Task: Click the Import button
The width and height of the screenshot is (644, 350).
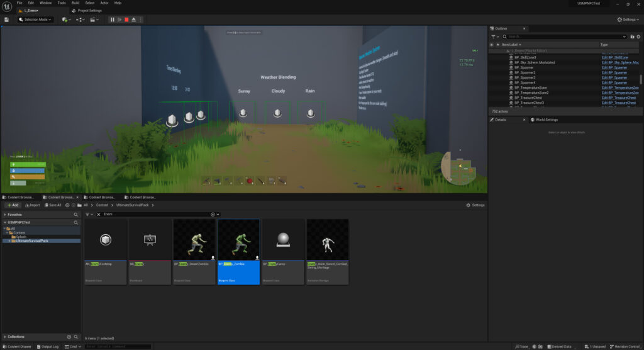Action: (x=33, y=205)
